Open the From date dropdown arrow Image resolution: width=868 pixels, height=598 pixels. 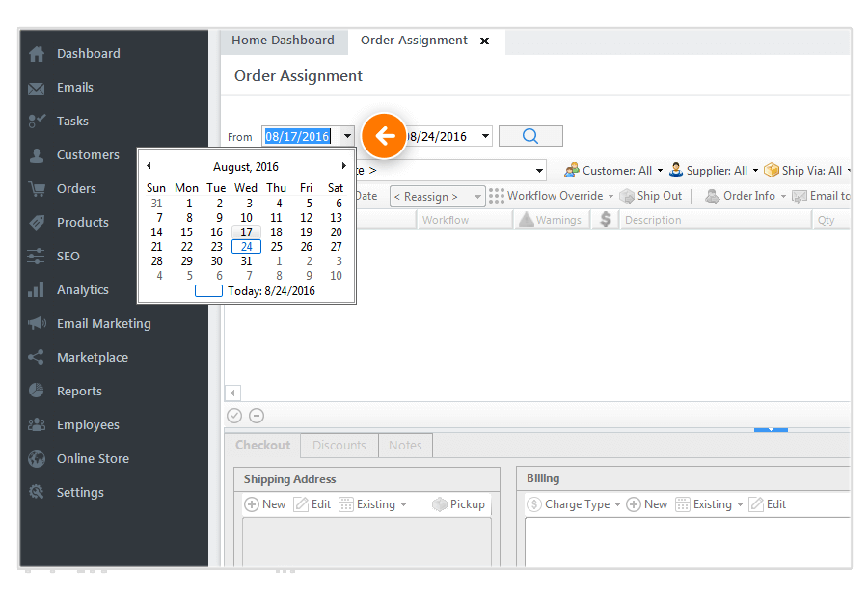(x=347, y=136)
